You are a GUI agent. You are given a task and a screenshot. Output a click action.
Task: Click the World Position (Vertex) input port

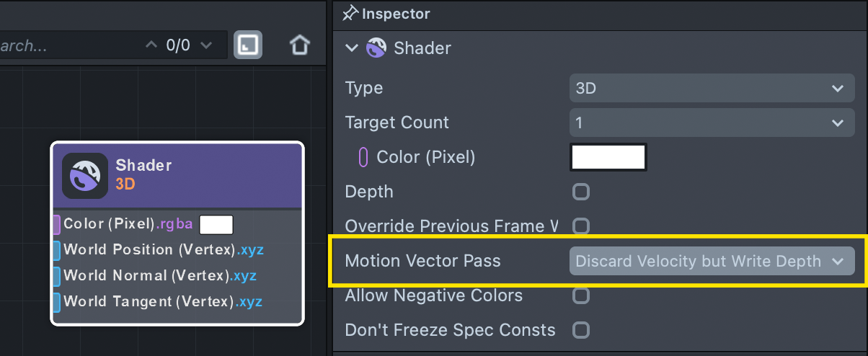[x=56, y=250]
